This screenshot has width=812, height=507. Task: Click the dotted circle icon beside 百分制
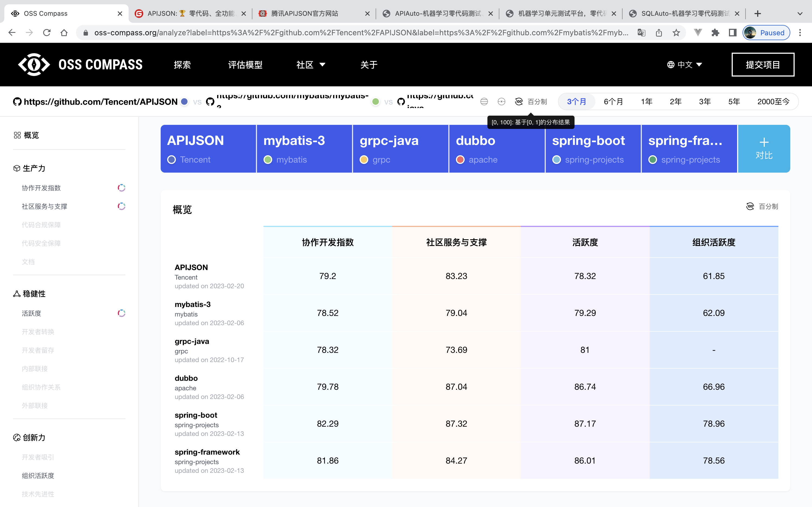501,102
